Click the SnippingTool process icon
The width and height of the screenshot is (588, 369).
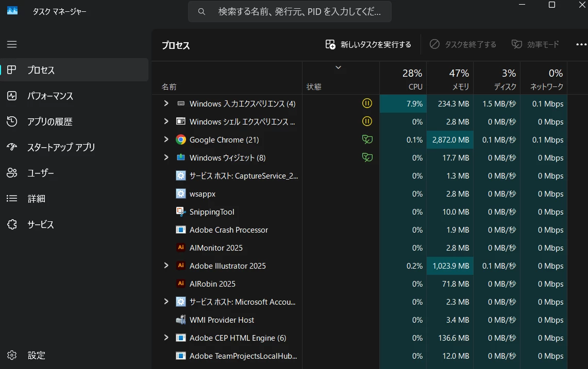(x=181, y=212)
